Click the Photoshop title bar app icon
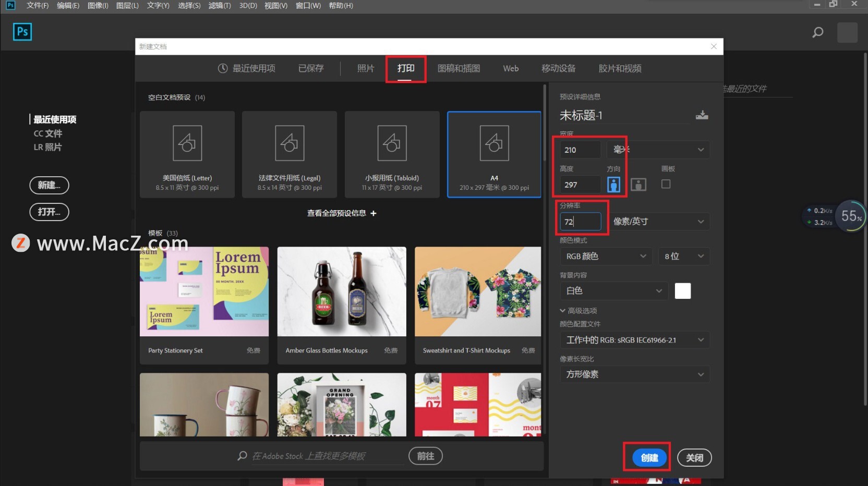Screen dimensions: 868x486 click(10, 5)
